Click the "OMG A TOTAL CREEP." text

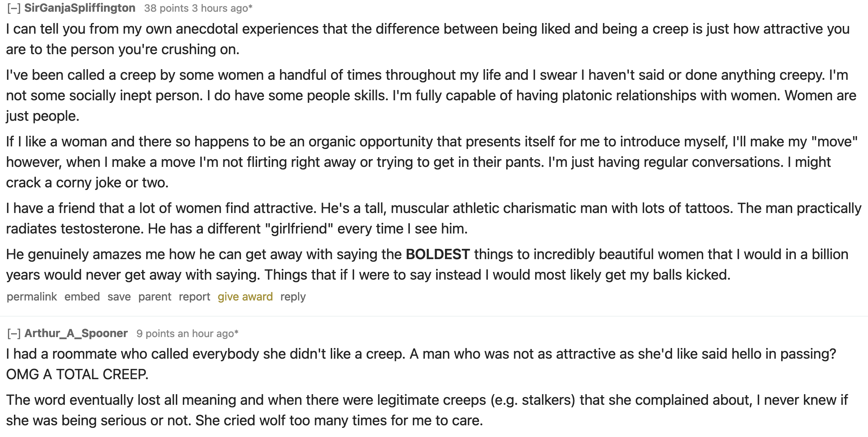[x=77, y=374]
